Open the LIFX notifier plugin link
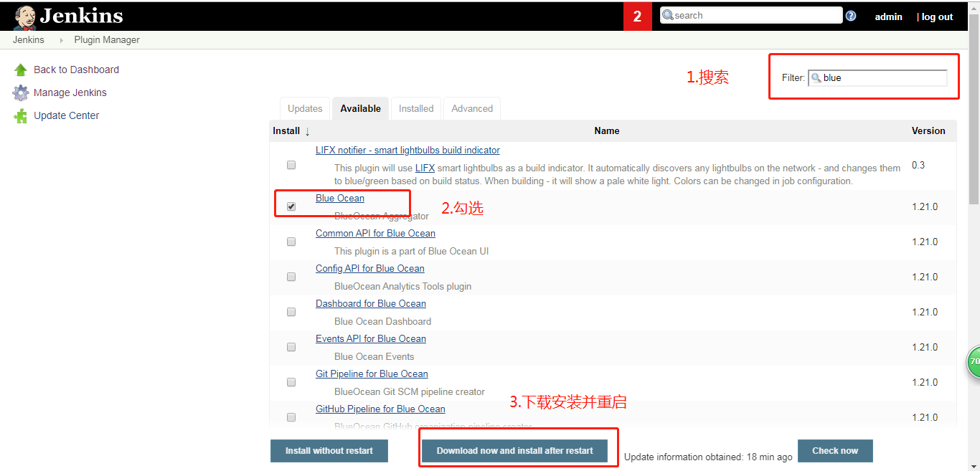Image resolution: width=980 pixels, height=471 pixels. click(x=407, y=151)
